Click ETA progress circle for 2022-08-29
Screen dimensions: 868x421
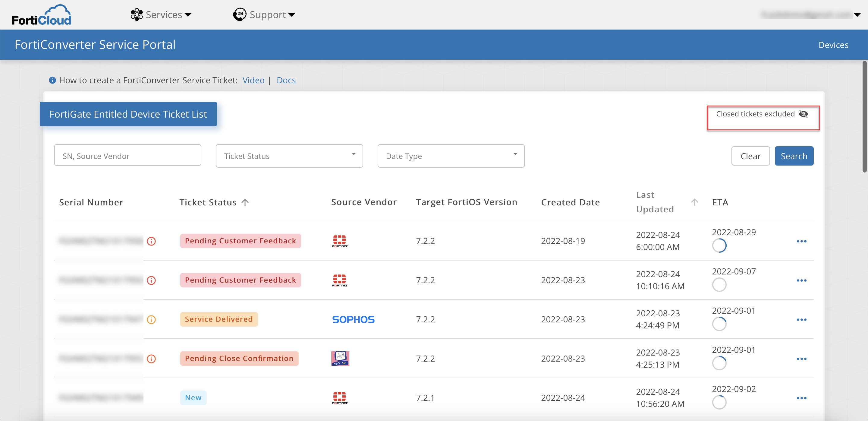(719, 246)
